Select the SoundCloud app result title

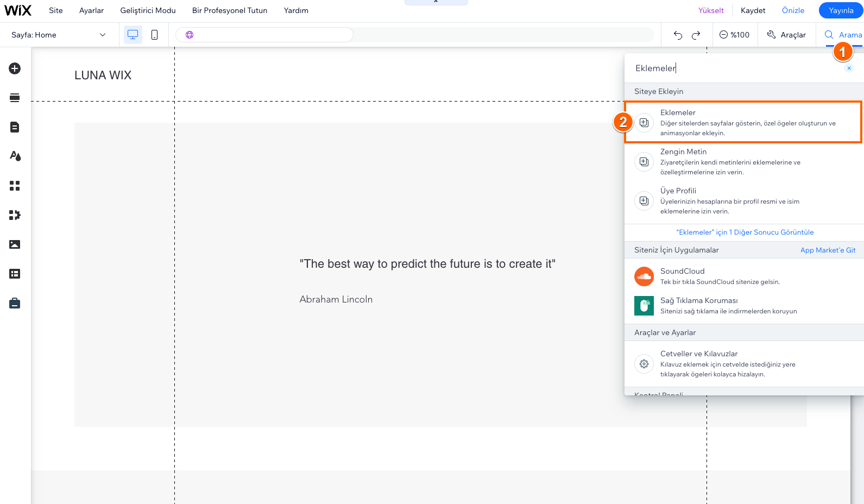[683, 271]
